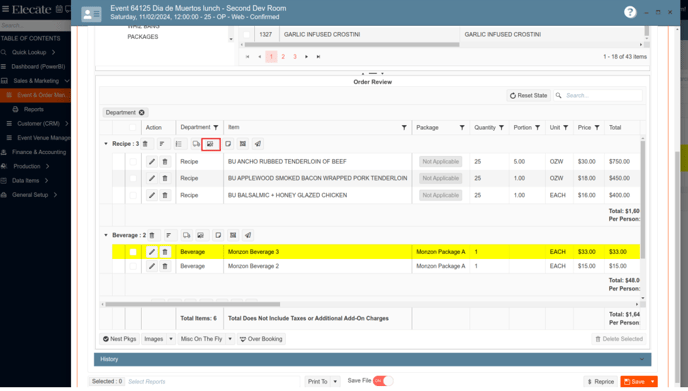Delete Monzon Beverage 2 row
The width and height of the screenshot is (688, 391).
point(165,266)
